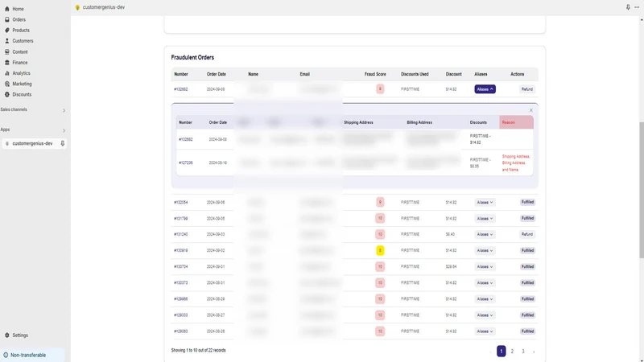The width and height of the screenshot is (644, 362).
Task: Expand Aliases for order #130373
Action: 485,283
